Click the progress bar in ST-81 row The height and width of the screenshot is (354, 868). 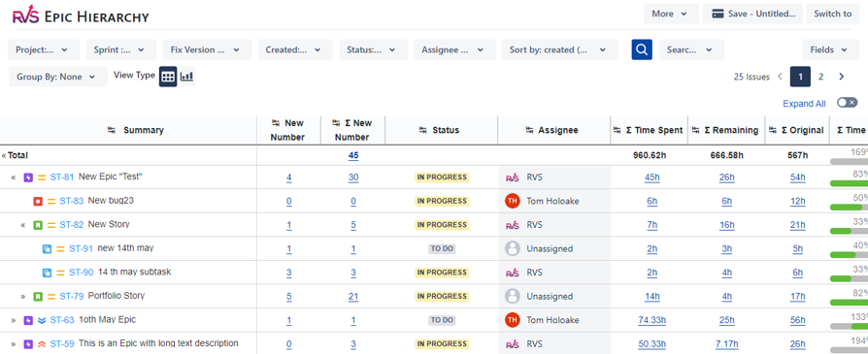(850, 183)
